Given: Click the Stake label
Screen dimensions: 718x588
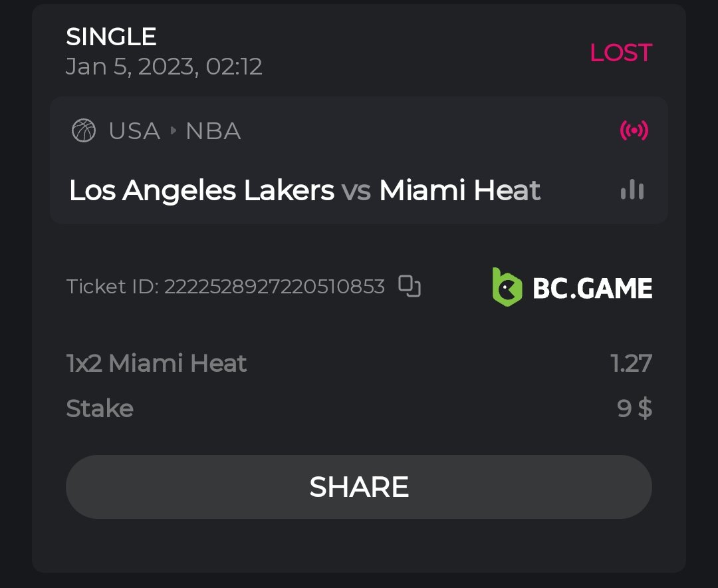Looking at the screenshot, I should pyautogui.click(x=100, y=408).
